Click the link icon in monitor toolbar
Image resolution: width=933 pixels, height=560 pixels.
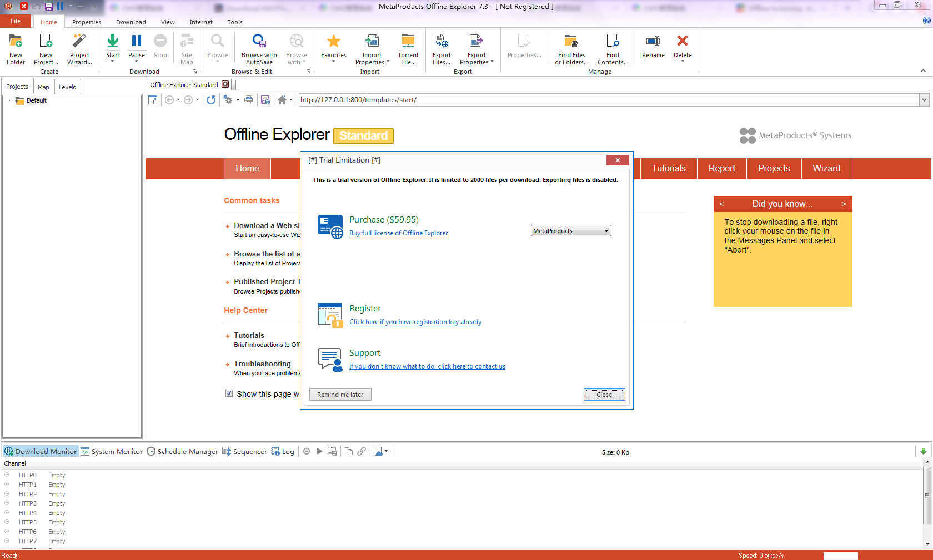[x=362, y=451]
